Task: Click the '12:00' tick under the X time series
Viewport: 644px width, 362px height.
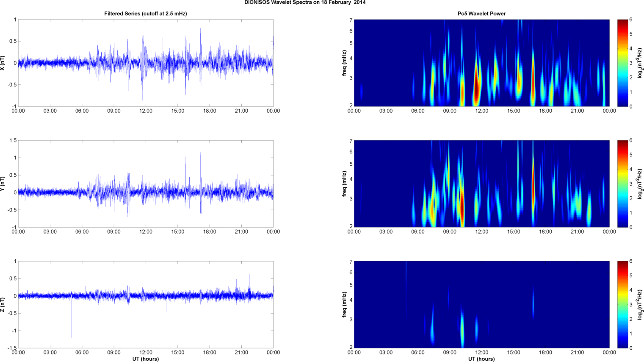Action: click(146, 111)
